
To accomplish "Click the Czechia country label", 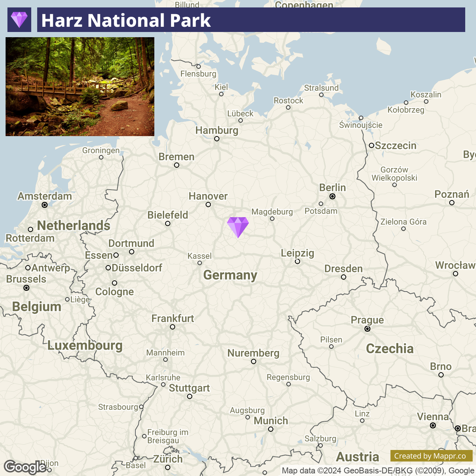I will click(x=390, y=348).
